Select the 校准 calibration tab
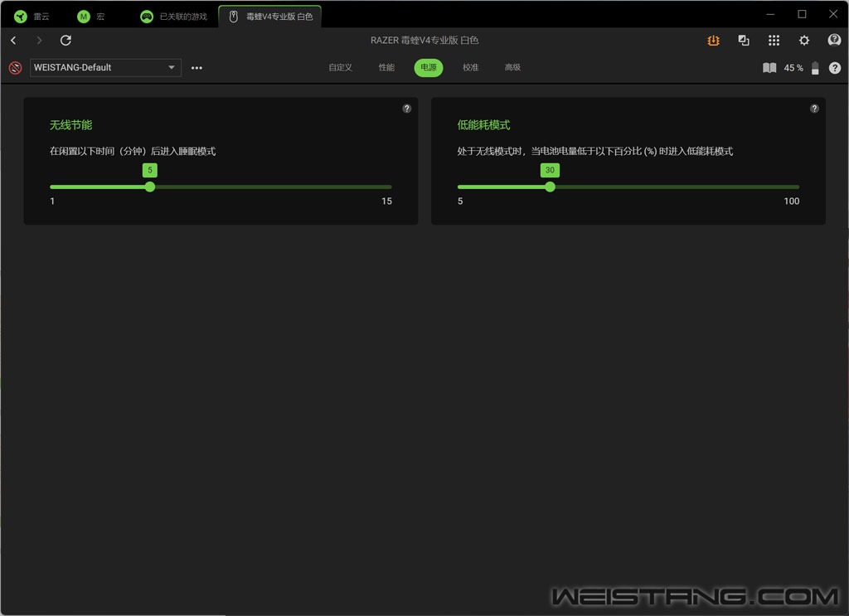 point(471,68)
